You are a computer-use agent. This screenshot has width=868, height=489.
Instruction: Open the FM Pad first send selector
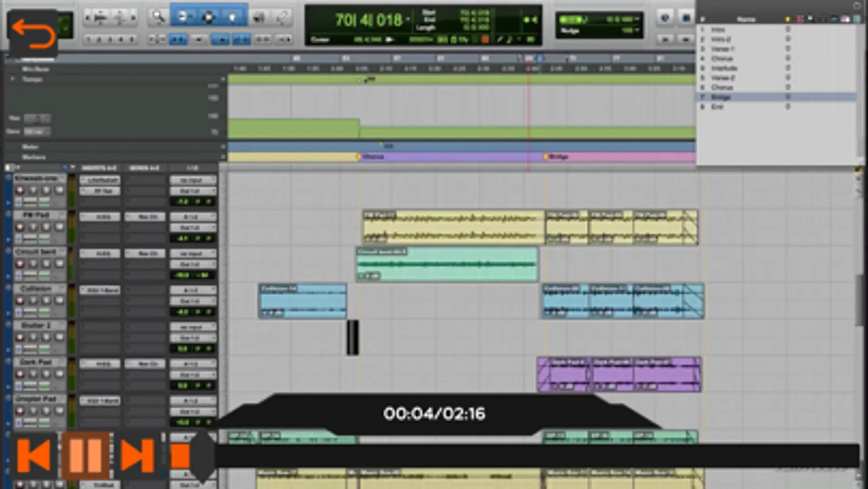coord(145,217)
